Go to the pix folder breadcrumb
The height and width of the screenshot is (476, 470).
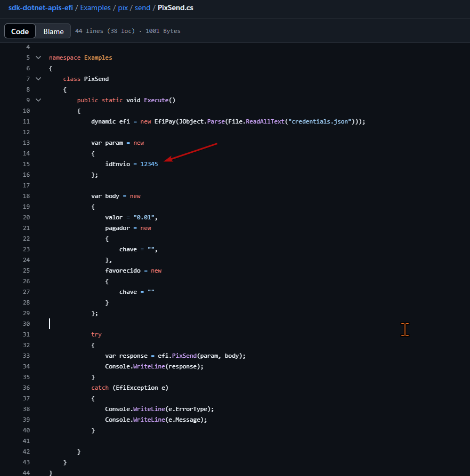point(123,7)
